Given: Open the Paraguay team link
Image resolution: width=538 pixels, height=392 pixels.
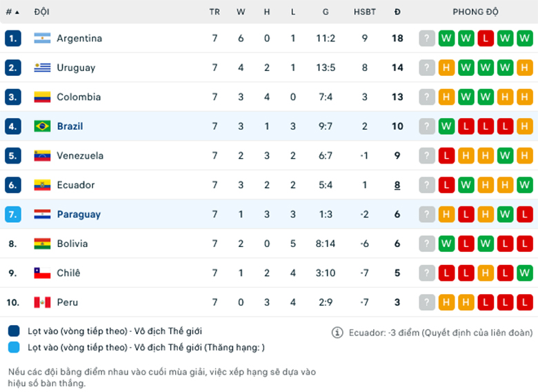Looking at the screenshot, I should point(79,215).
